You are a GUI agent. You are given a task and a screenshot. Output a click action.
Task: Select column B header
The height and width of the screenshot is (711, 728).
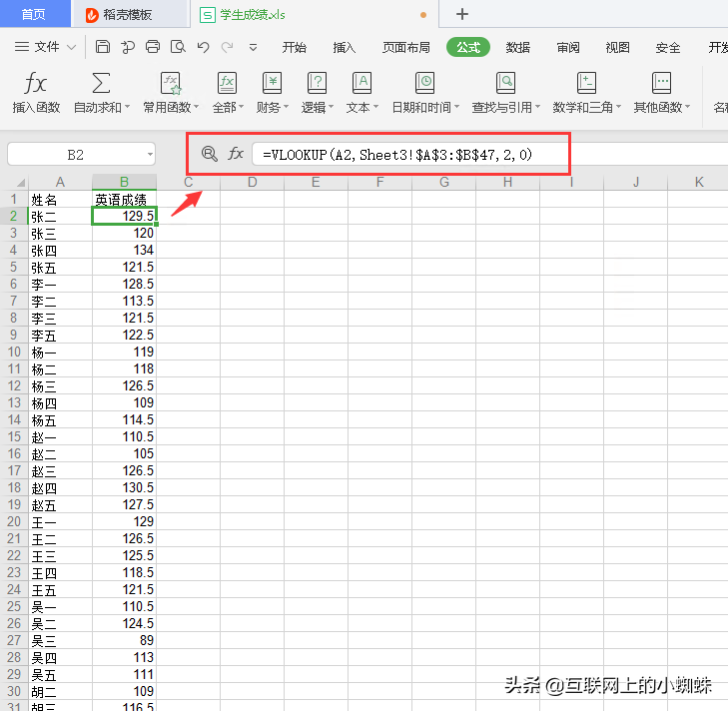(x=124, y=182)
